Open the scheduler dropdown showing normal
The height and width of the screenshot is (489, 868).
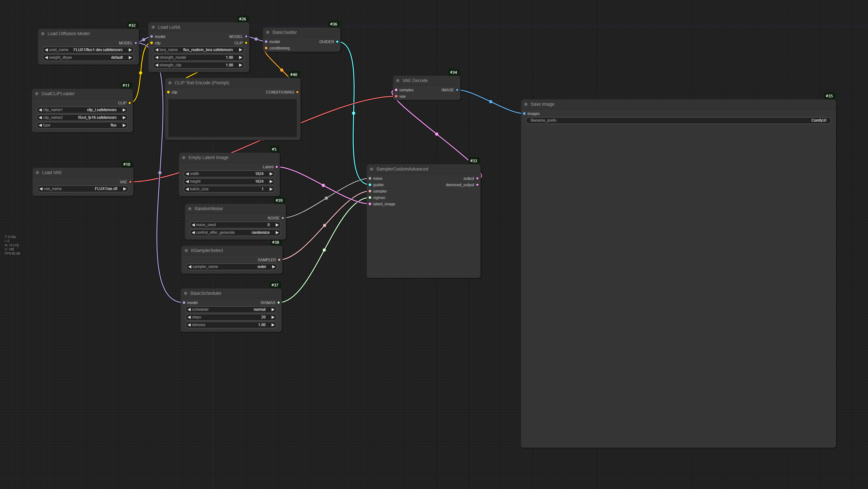click(x=231, y=309)
